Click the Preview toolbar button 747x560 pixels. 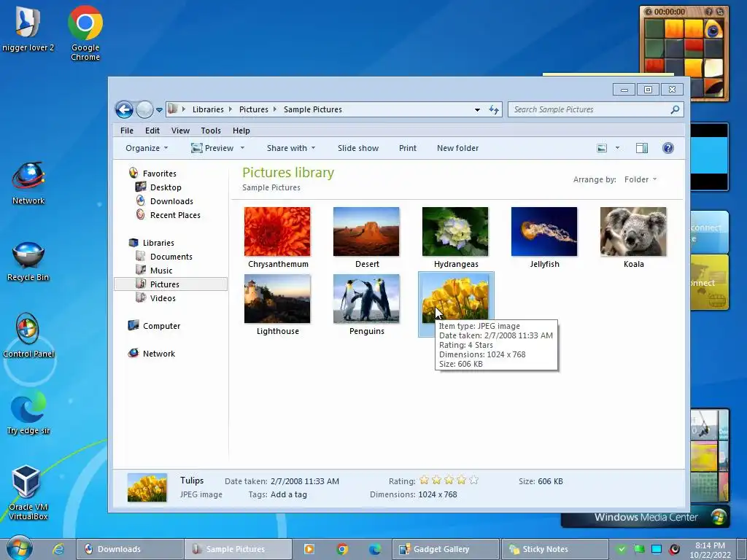tap(212, 148)
